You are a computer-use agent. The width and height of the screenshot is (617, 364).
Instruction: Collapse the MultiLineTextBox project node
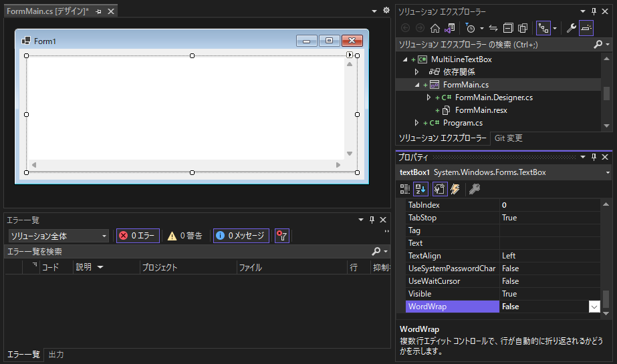405,59
